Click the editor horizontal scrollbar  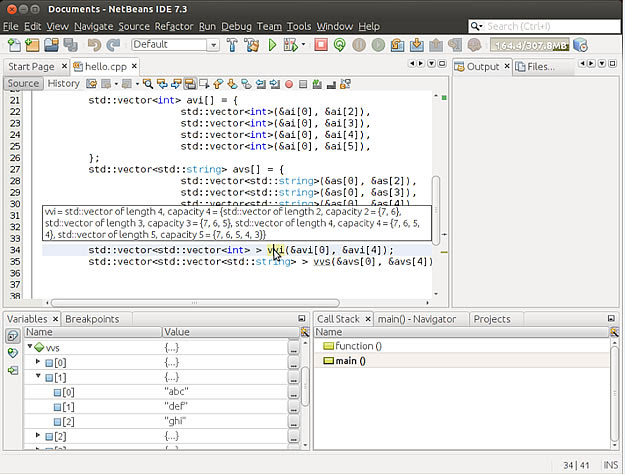(195, 303)
